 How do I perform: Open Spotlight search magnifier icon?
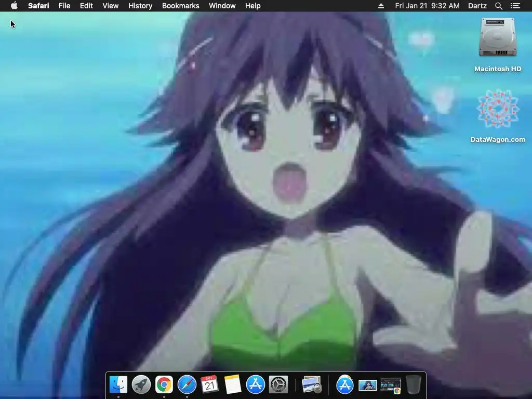tap(499, 6)
